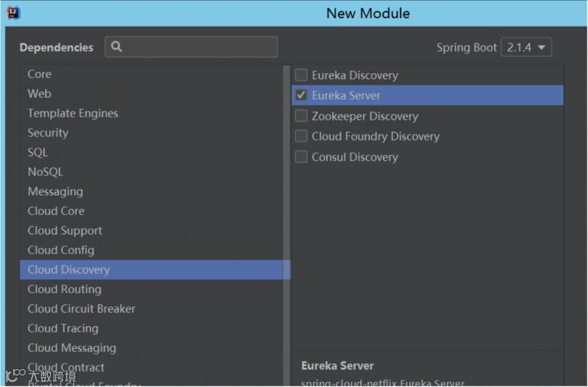Screen dimensions: 588x387
Task: Select the Core dependency category
Action: [x=151, y=74]
